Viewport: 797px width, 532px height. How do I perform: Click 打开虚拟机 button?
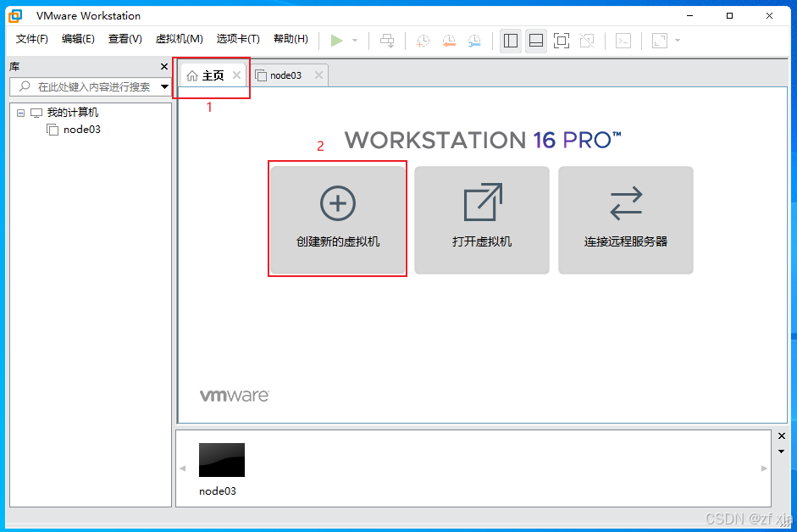pos(482,219)
